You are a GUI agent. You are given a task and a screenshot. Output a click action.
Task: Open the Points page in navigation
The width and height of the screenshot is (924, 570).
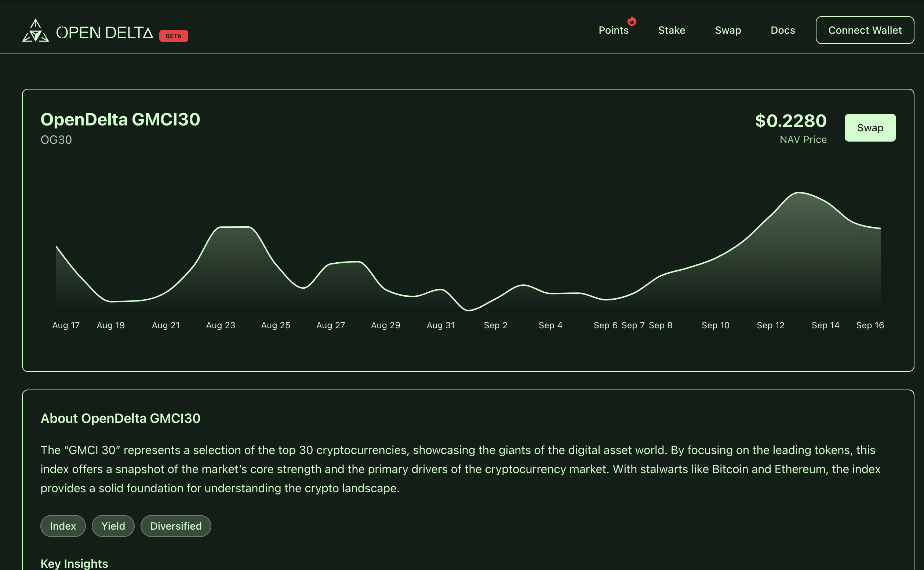pos(613,30)
